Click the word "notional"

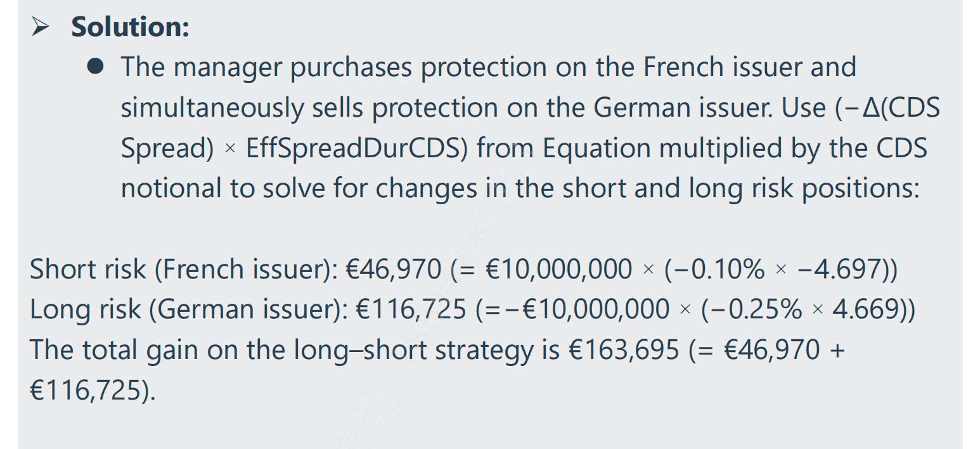(x=171, y=188)
